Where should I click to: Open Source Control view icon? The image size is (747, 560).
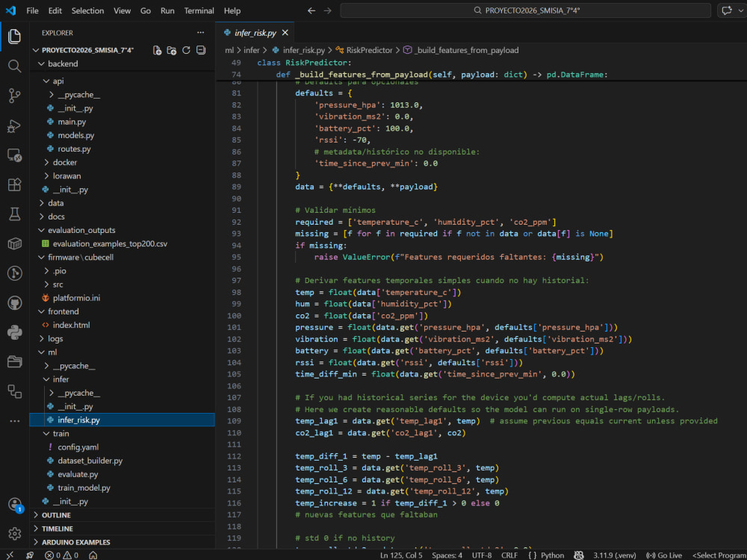(x=14, y=96)
